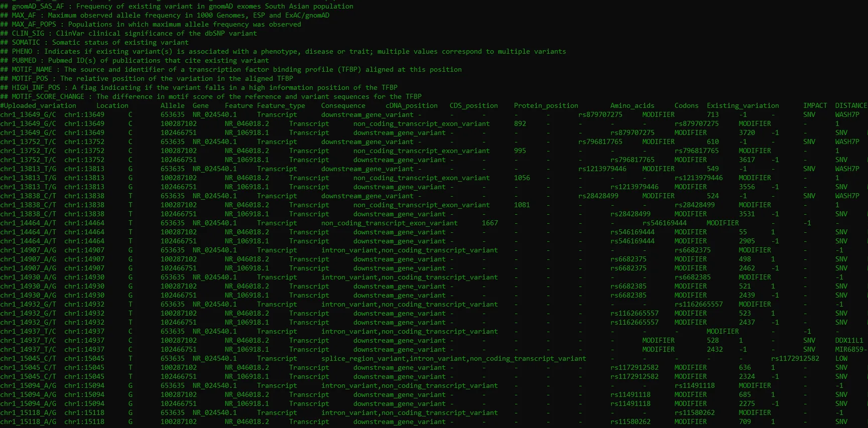868x428 pixels.
Task: Click the MOTIF_SCORE_CHANGE description line
Action: point(211,97)
